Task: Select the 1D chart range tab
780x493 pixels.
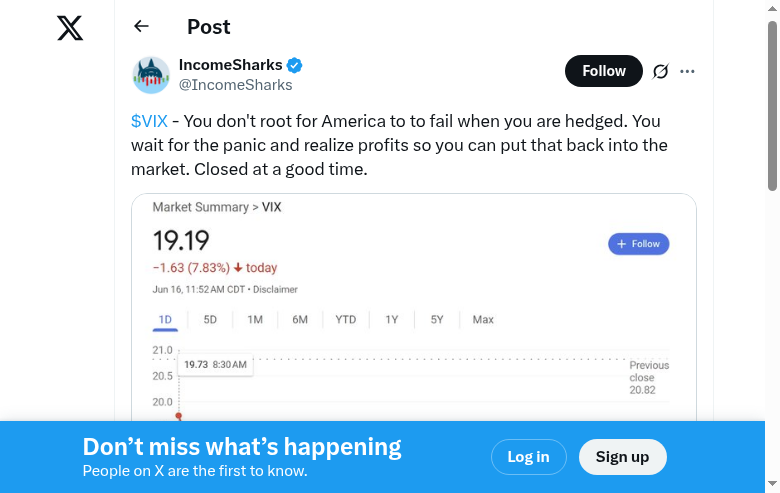Action: pyautogui.click(x=165, y=320)
